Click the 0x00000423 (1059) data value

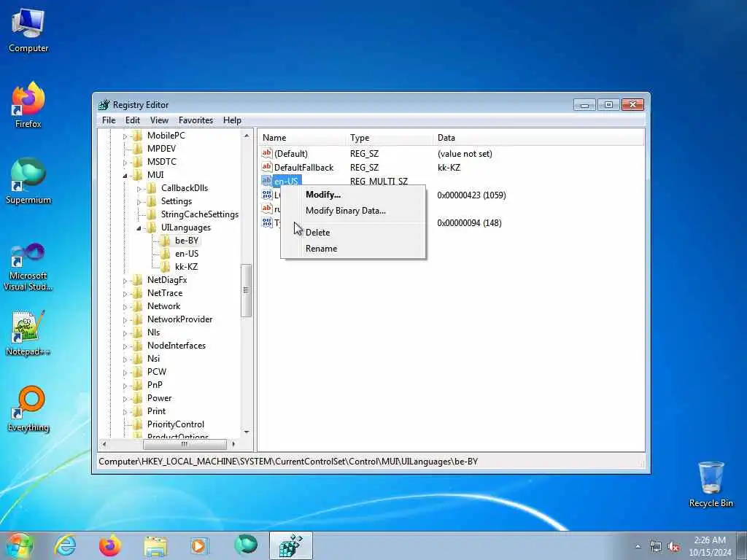click(472, 195)
